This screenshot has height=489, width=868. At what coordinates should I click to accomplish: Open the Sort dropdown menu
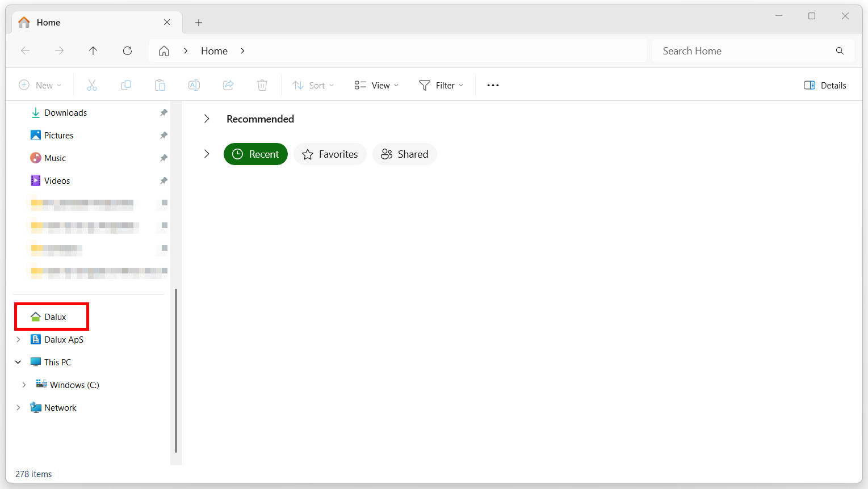[313, 85]
